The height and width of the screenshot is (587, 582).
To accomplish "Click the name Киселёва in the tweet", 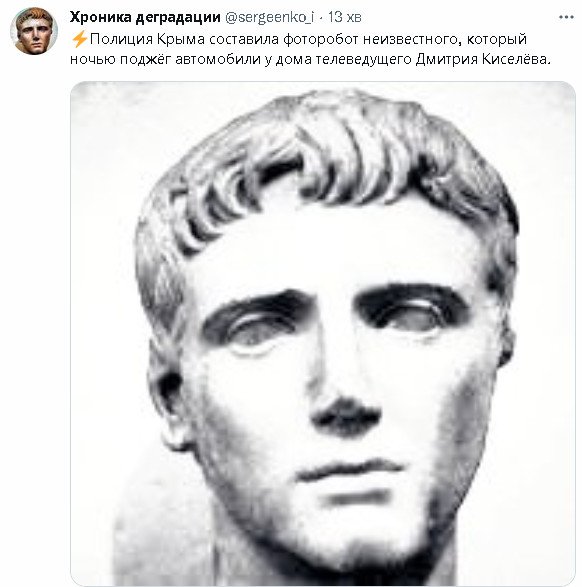I will (517, 59).
